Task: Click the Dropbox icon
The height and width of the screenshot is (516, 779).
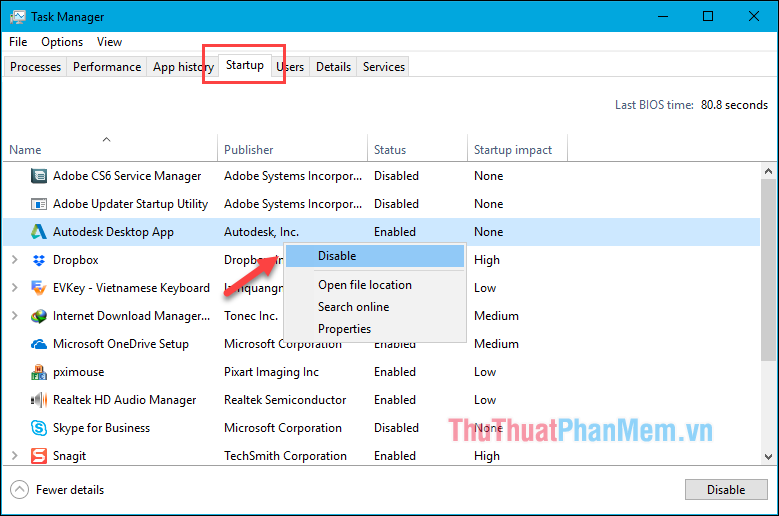Action: [x=39, y=260]
